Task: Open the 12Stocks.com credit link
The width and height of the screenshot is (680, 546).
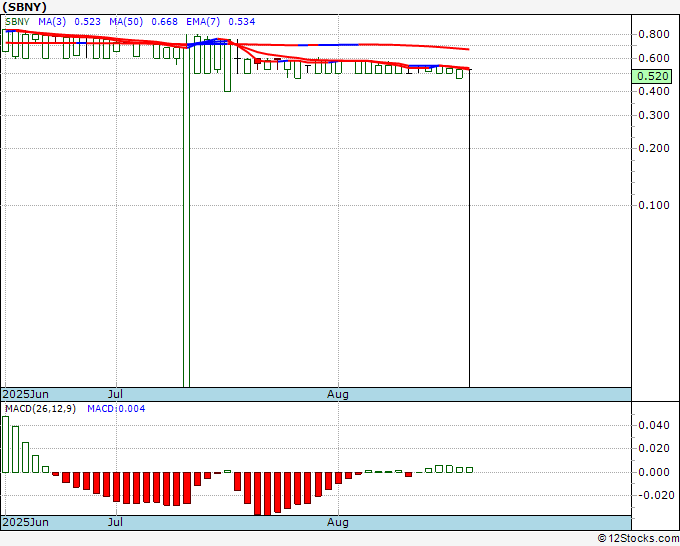Action: coord(638,539)
